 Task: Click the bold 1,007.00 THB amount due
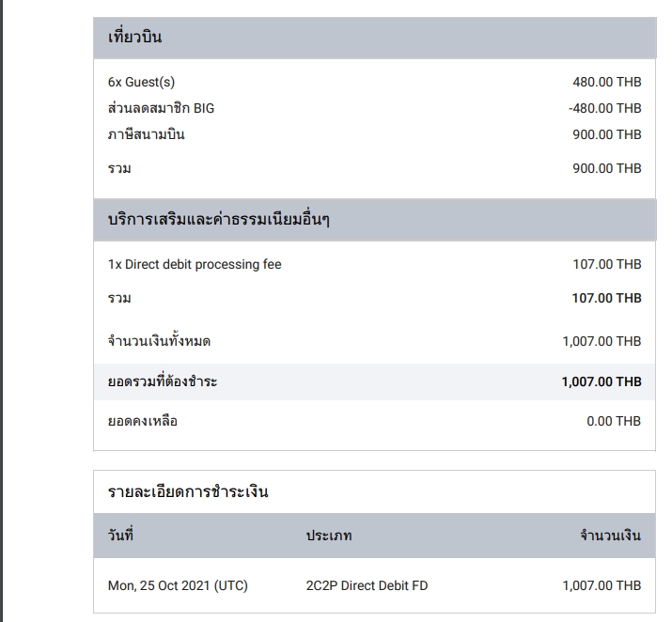602,381
